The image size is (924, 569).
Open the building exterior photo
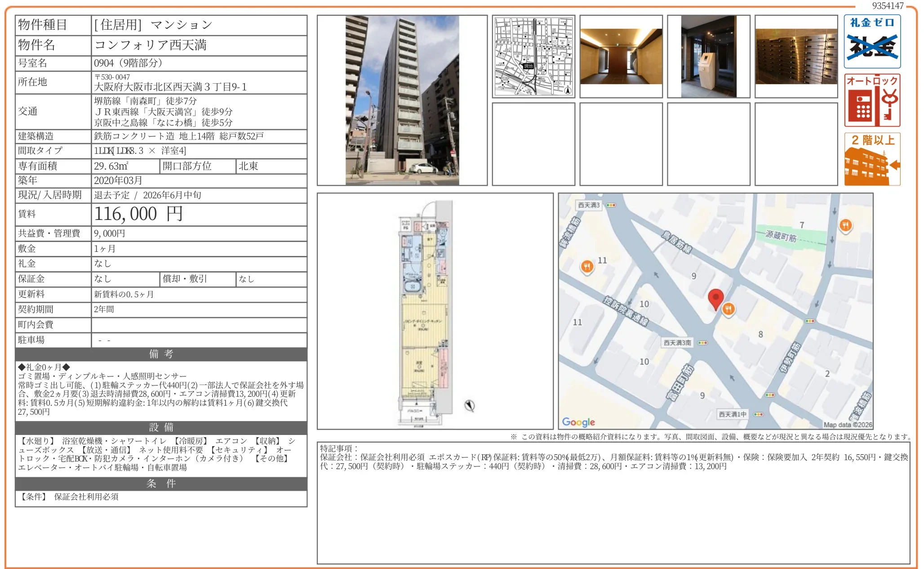click(402, 100)
